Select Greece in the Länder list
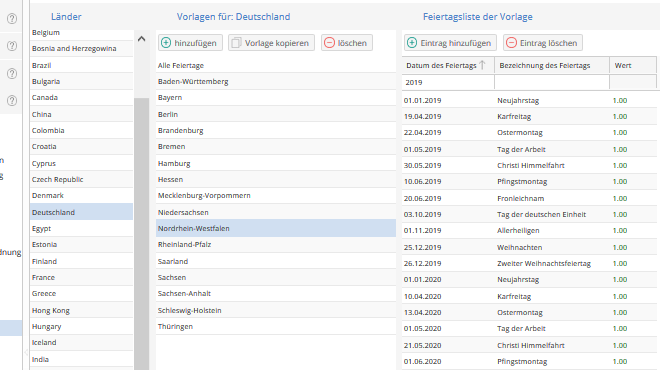 click(x=82, y=293)
